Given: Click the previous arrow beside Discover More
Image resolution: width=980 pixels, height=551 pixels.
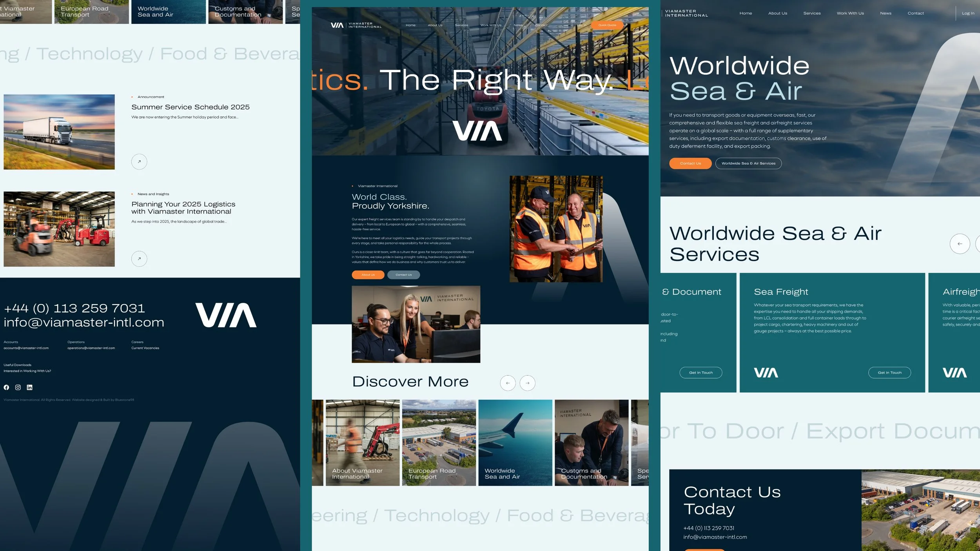Looking at the screenshot, I should [x=508, y=383].
